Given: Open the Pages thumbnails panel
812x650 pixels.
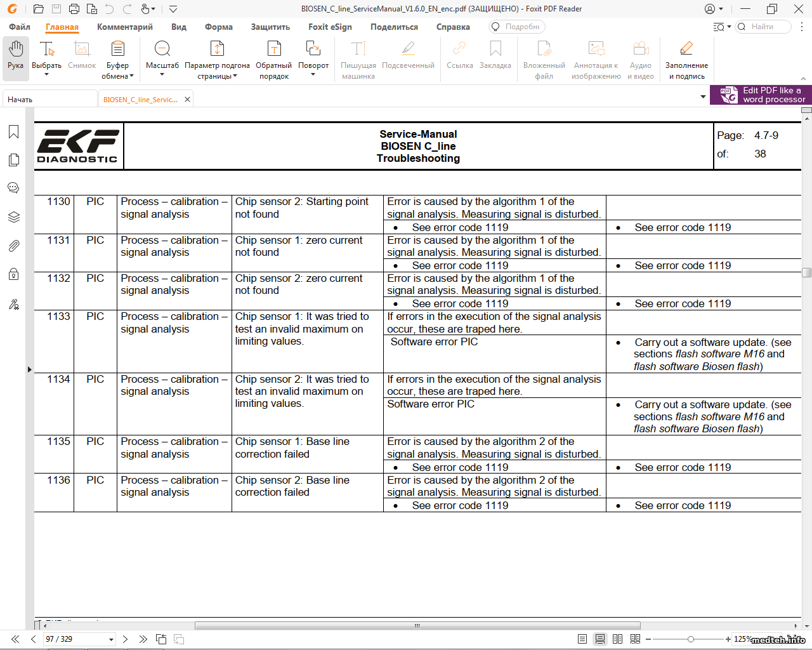Looking at the screenshot, I should pyautogui.click(x=14, y=160).
